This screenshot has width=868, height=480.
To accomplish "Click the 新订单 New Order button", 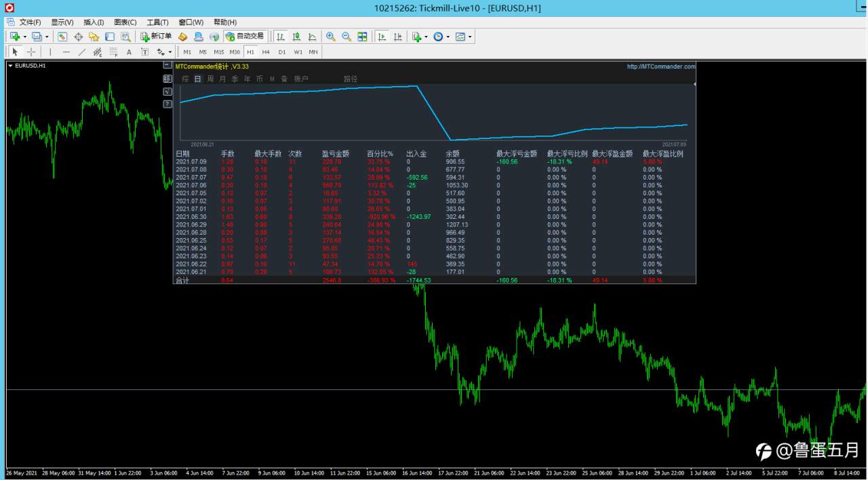I will [156, 37].
